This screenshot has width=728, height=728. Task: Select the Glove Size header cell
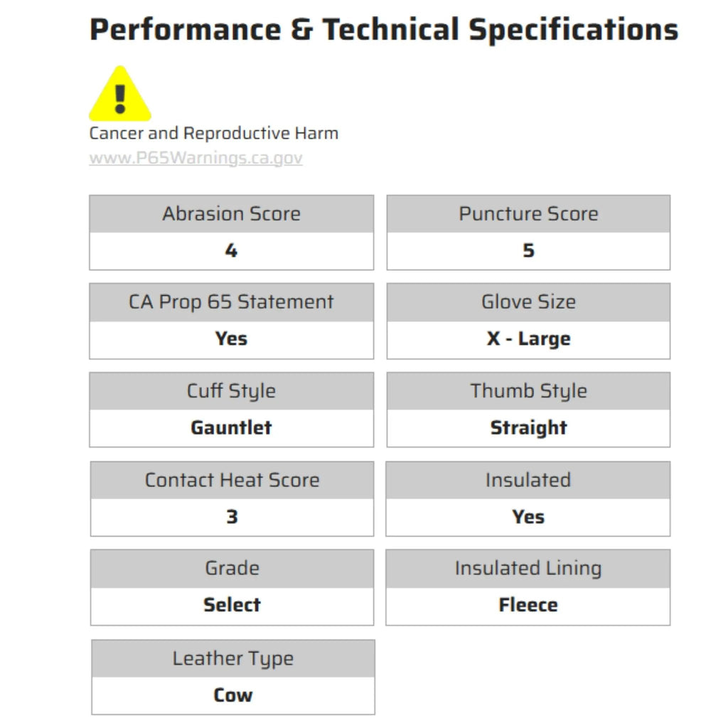(528, 301)
